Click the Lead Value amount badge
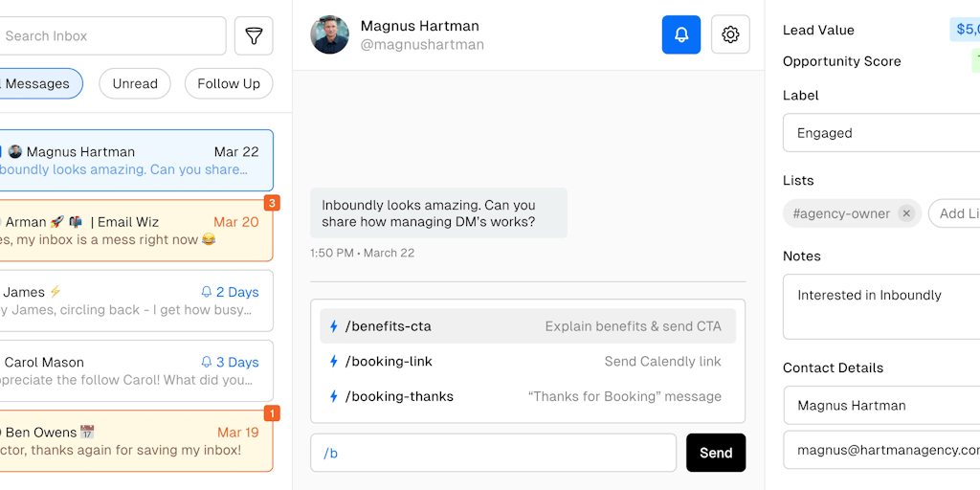This screenshot has width=980, height=490. pyautogui.click(x=965, y=30)
